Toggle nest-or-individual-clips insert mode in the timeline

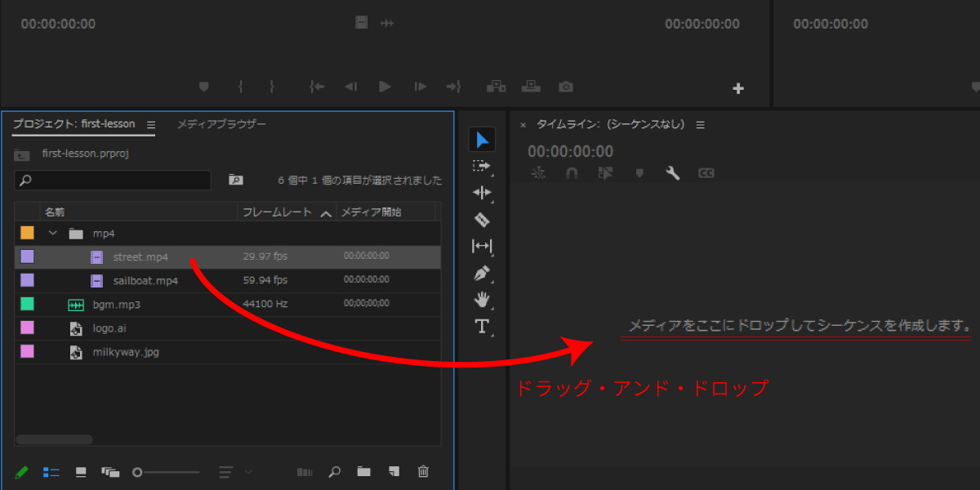(537, 173)
